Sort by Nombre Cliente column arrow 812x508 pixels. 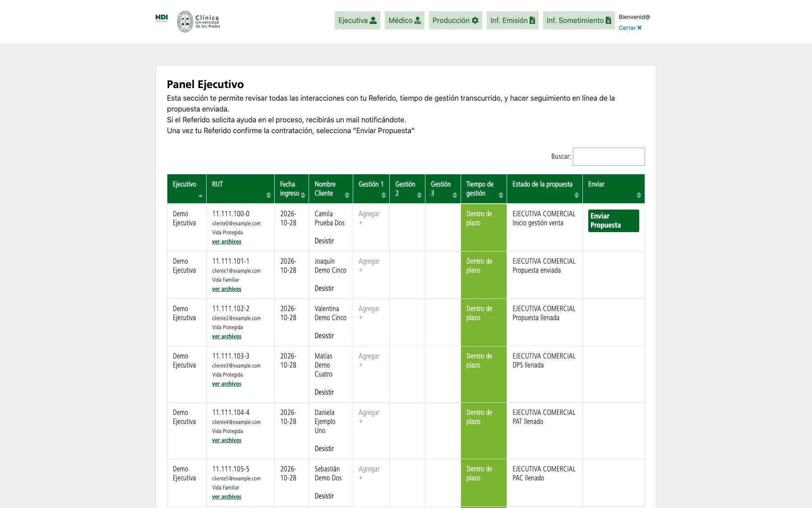347,195
